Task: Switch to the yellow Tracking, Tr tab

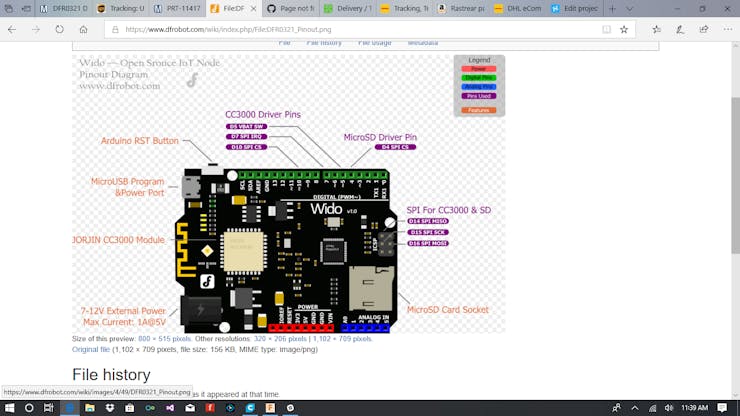Action: 404,8
